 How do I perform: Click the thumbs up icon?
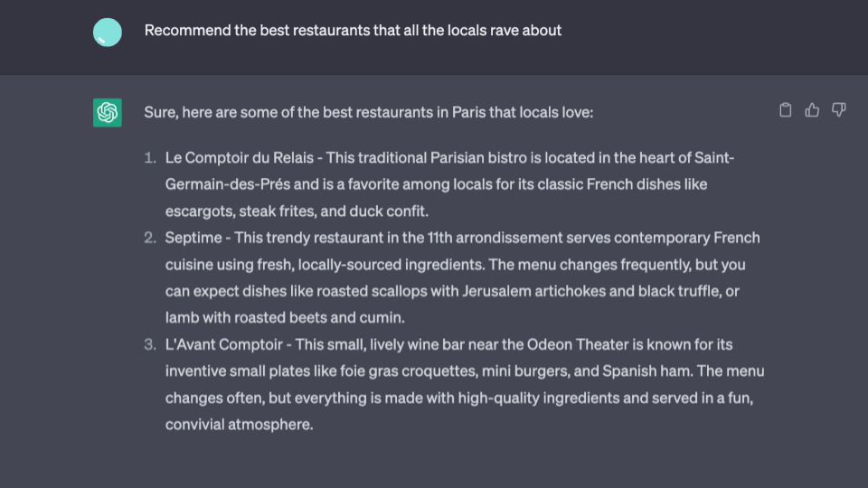(x=812, y=110)
